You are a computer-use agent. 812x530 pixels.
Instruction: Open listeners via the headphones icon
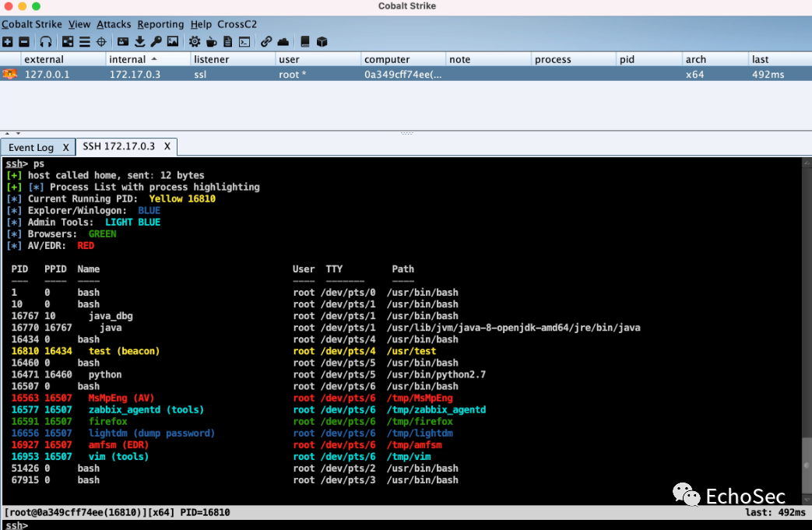pyautogui.click(x=46, y=42)
